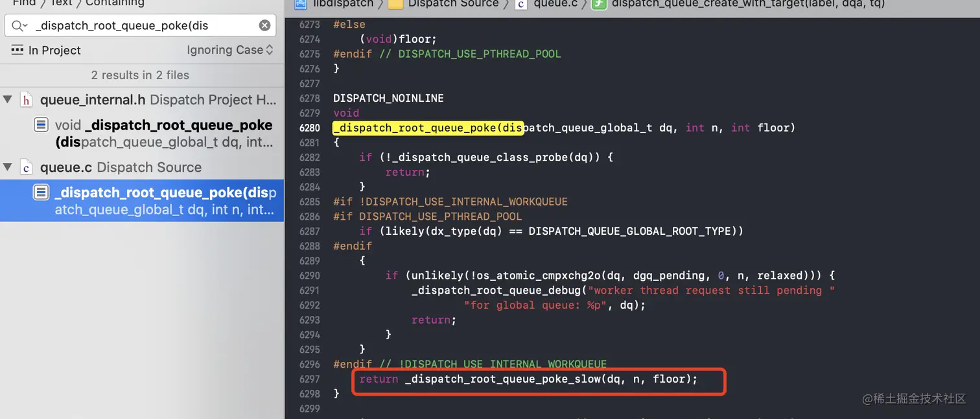Click the Dispatch Source folder icon
Image resolution: width=980 pixels, height=419 pixels.
coord(395,5)
